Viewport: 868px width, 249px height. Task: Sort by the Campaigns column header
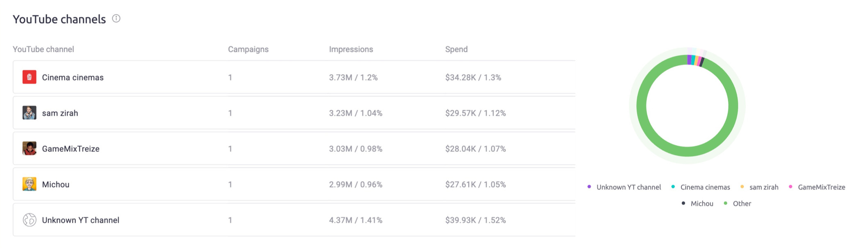248,49
